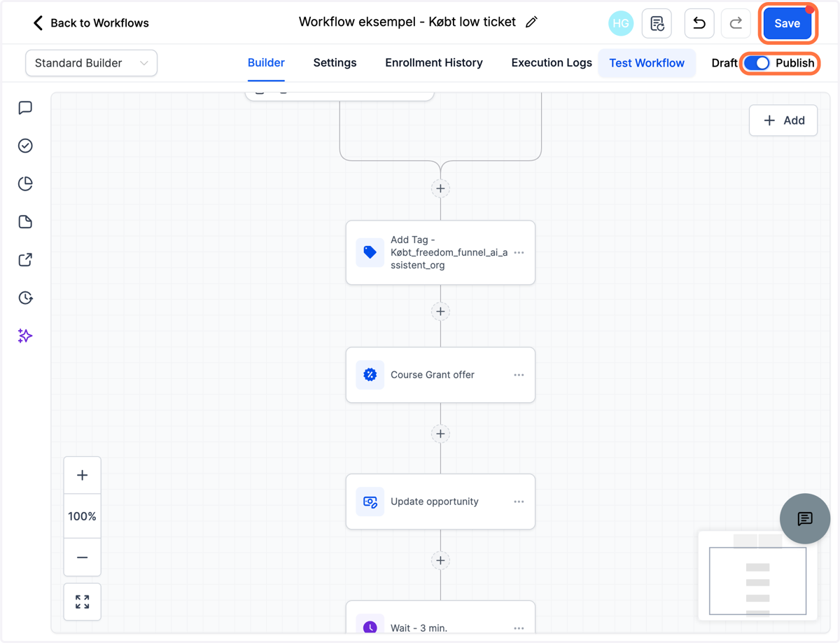Open the comments sidebar icon

25,108
